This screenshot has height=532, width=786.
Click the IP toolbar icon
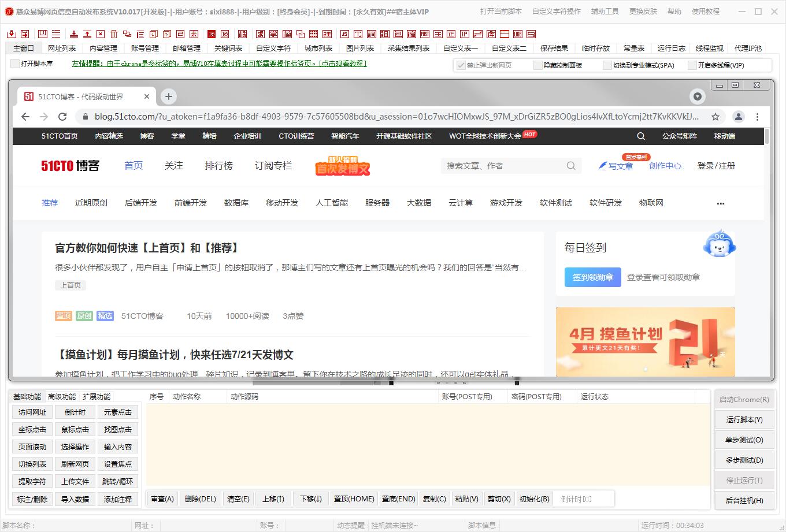click(465, 34)
